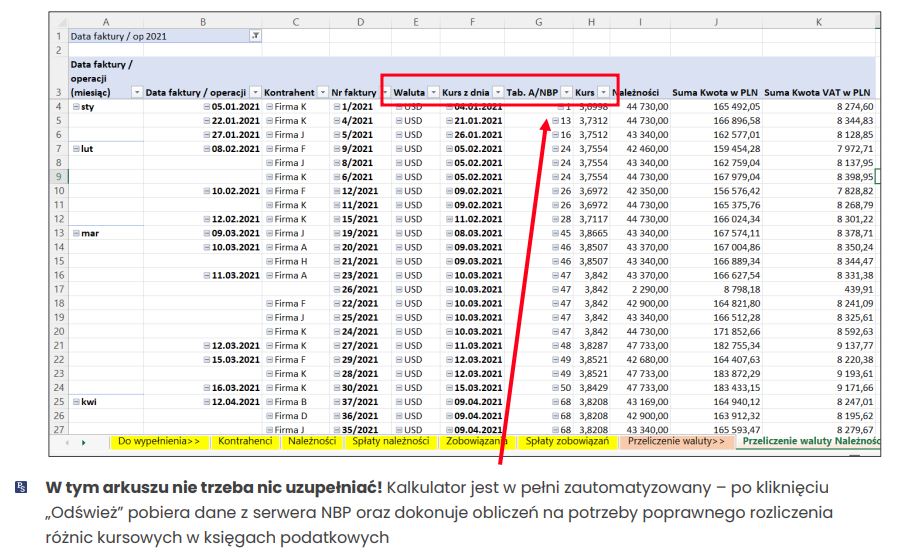Viewport: 917px width, 555px height.
Task: Switch to the Kontrahenci sheet tab
Action: click(x=246, y=441)
